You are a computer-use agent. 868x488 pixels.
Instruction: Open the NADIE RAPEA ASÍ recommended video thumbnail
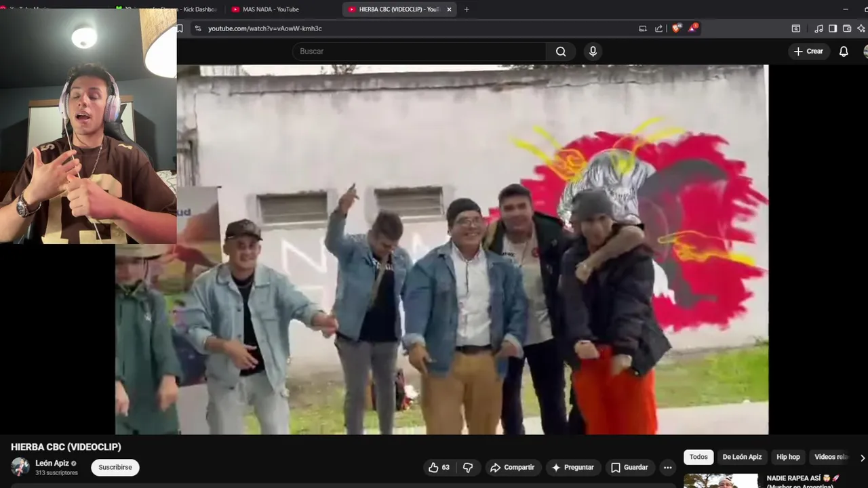click(x=721, y=481)
